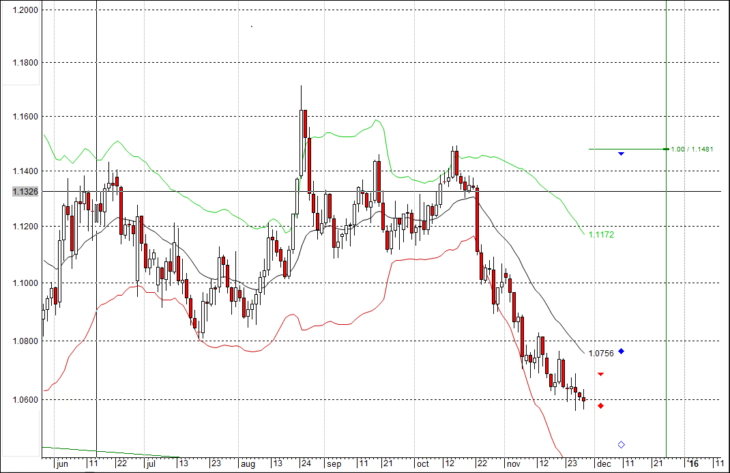This screenshot has width=730, height=473.
Task: Click the hollow blue diamond marker at chart bottom
Action: (621, 445)
